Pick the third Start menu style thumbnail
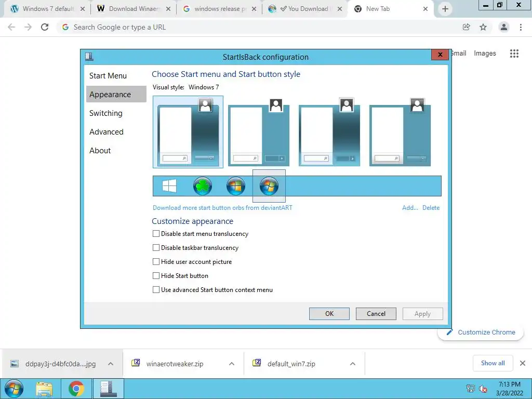This screenshot has height=399, width=532. point(329,131)
